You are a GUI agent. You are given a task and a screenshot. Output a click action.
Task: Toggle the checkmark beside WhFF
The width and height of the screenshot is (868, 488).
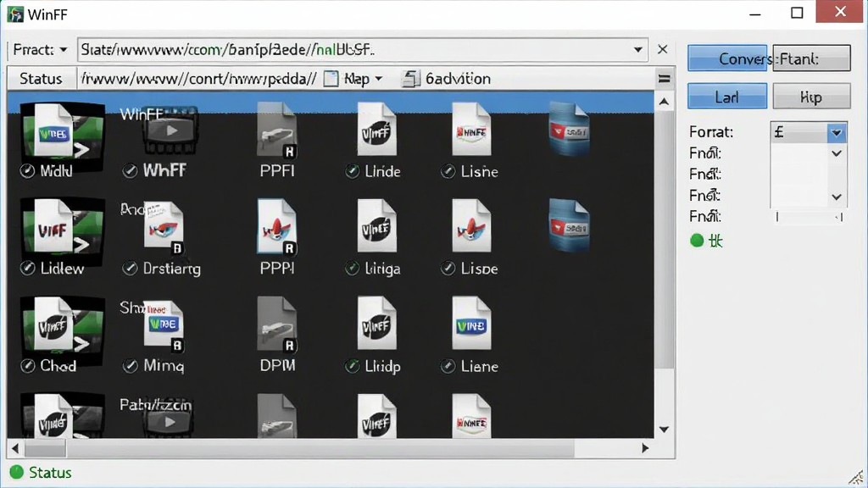130,171
